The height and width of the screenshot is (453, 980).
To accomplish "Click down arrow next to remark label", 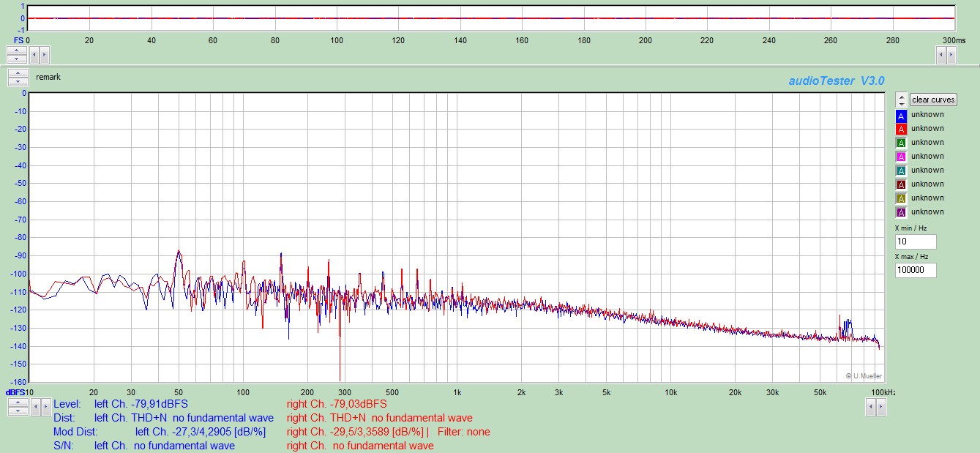I will coord(17,81).
